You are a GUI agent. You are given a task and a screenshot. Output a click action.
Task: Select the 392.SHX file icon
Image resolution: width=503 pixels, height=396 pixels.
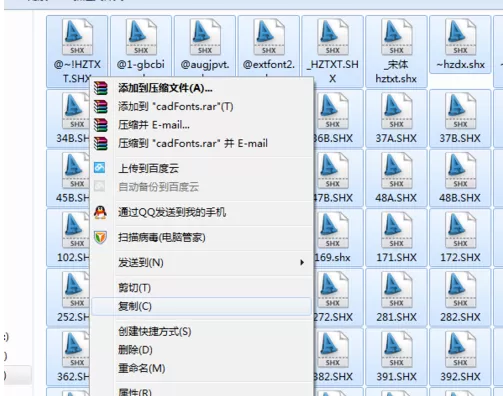click(x=460, y=350)
